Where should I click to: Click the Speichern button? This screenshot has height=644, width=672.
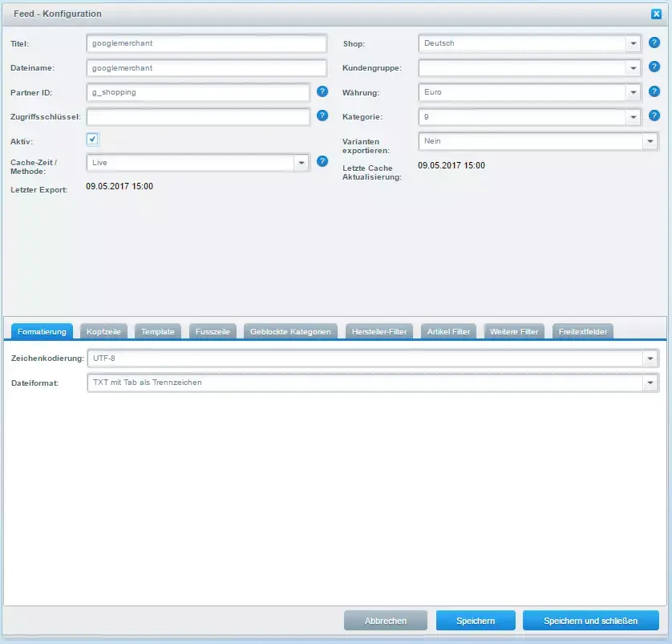[x=476, y=621]
